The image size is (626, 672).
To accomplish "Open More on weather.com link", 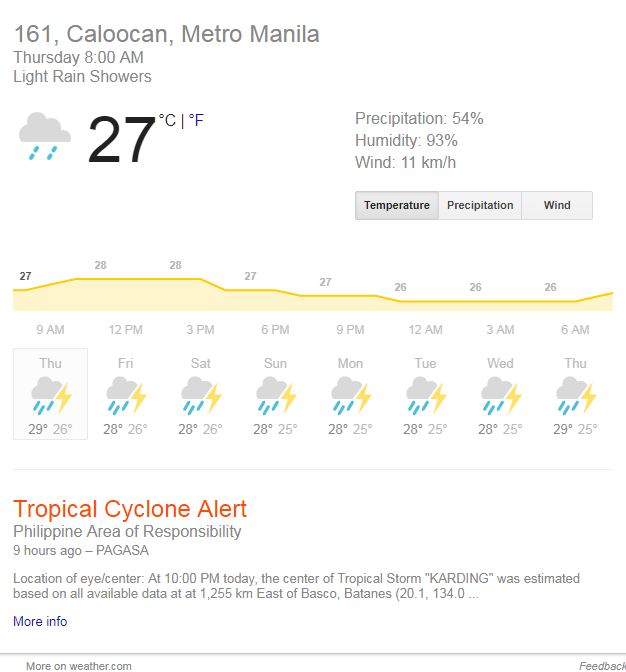I will (79, 666).
